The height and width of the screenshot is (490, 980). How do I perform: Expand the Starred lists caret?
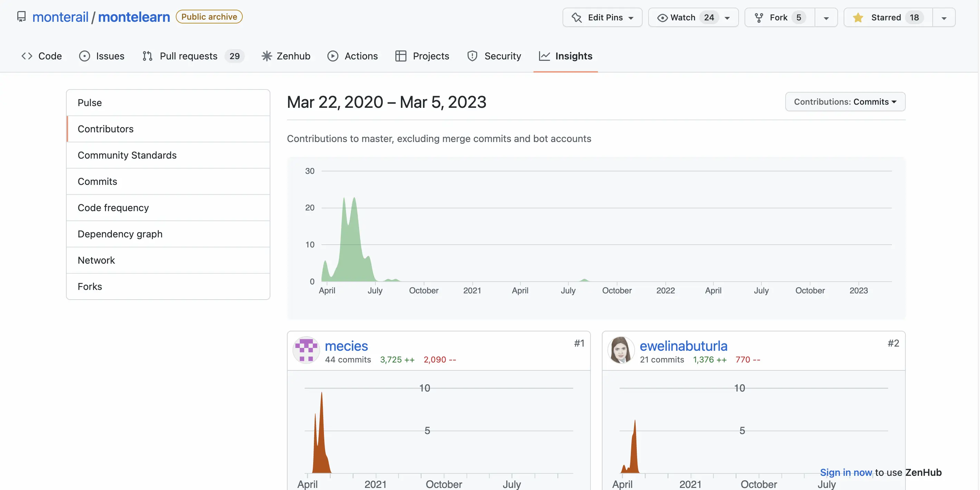click(944, 18)
